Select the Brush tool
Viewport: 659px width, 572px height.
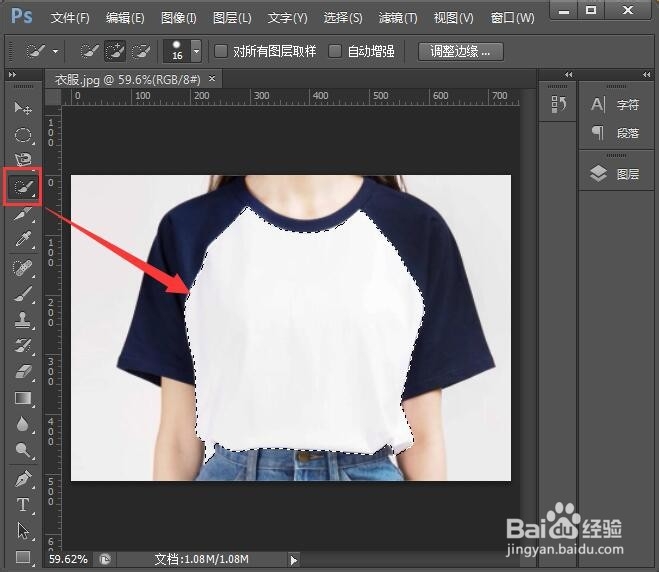click(x=23, y=294)
